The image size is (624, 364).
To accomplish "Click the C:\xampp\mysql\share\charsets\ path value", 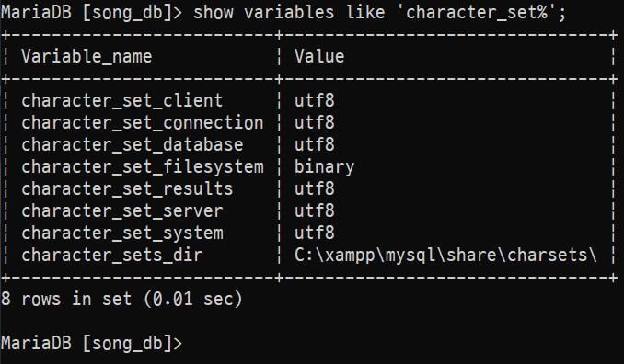I will [x=445, y=256].
